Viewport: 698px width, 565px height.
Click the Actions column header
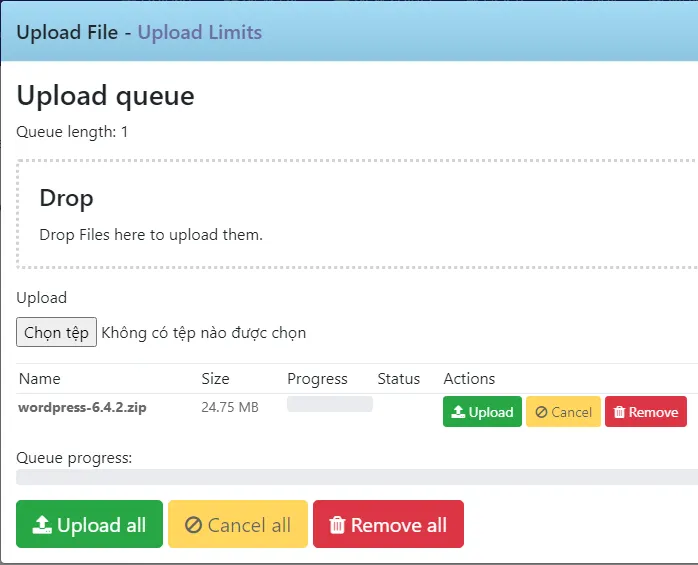pos(469,379)
